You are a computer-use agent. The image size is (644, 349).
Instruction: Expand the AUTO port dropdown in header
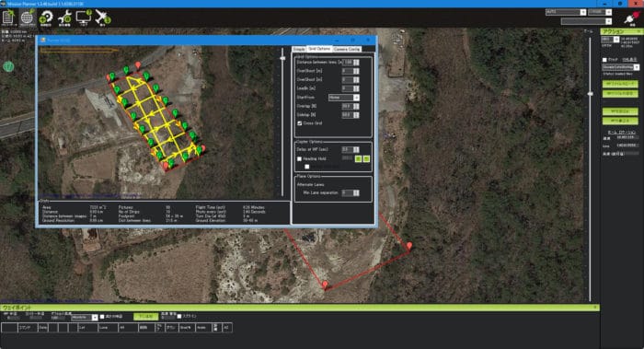[566, 12]
